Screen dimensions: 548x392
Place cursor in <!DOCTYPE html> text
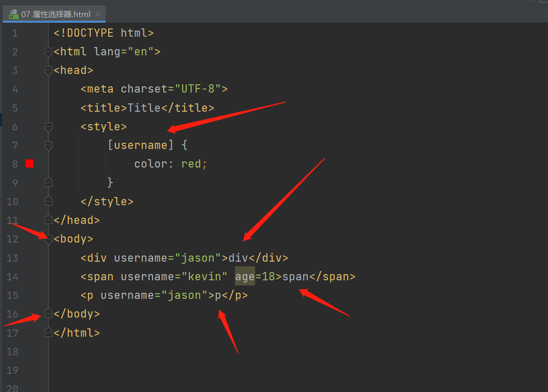pyautogui.click(x=103, y=33)
